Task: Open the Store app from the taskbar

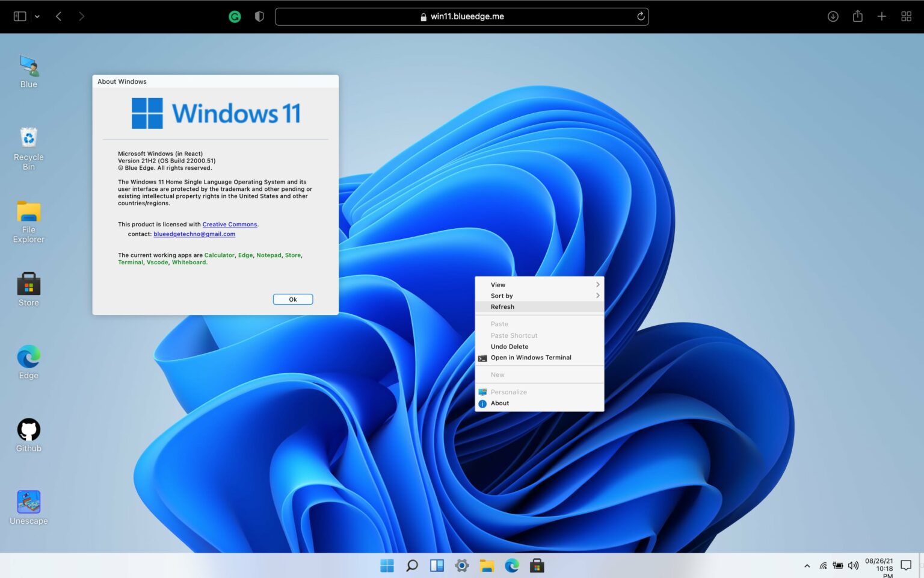Action: (x=537, y=565)
